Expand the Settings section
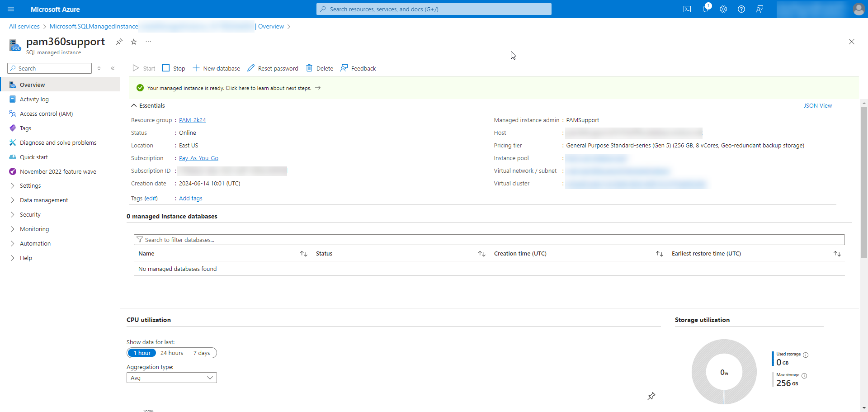 pyautogui.click(x=31, y=185)
